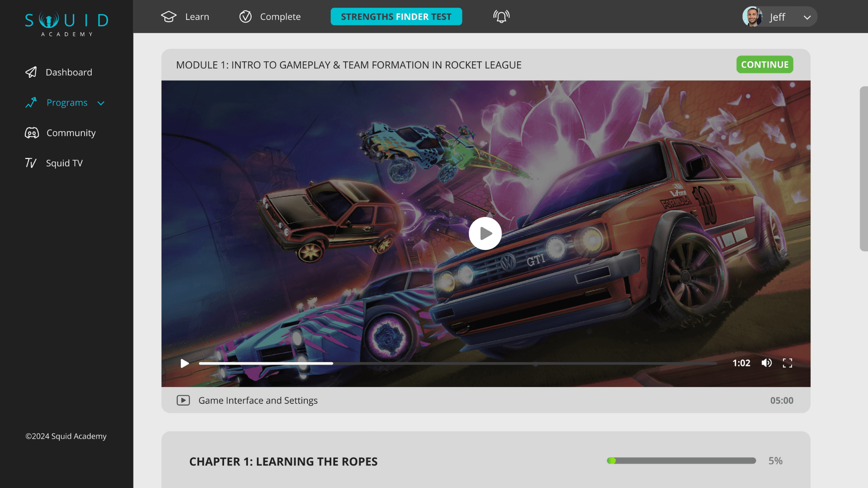Click Chapter 1: Learning the Ropes heading

[283, 461]
